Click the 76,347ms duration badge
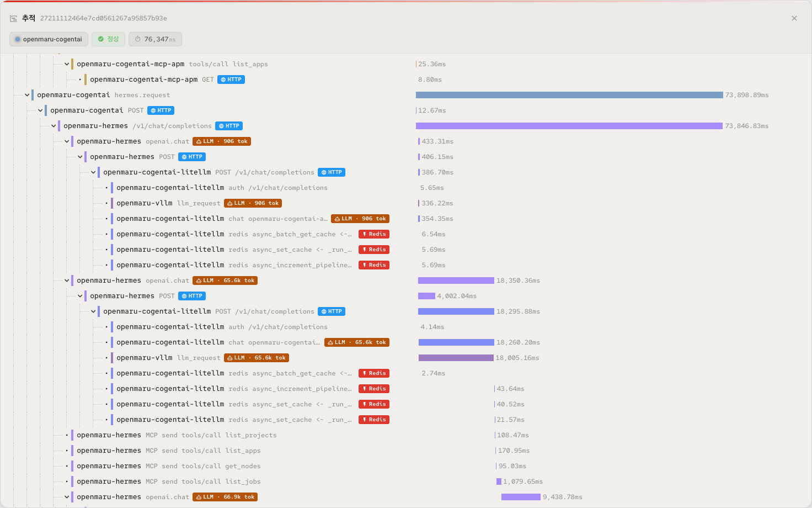This screenshot has width=812, height=508. pos(155,39)
